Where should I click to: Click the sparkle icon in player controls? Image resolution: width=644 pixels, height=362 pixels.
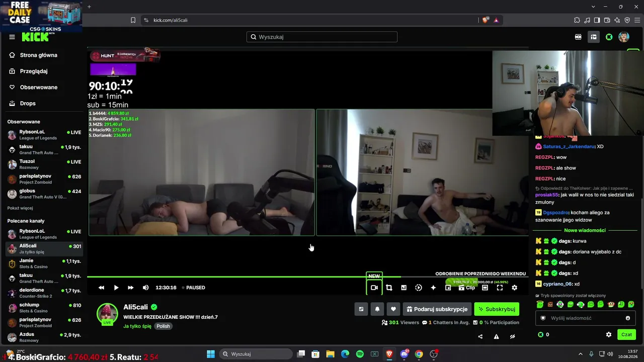pos(433,288)
